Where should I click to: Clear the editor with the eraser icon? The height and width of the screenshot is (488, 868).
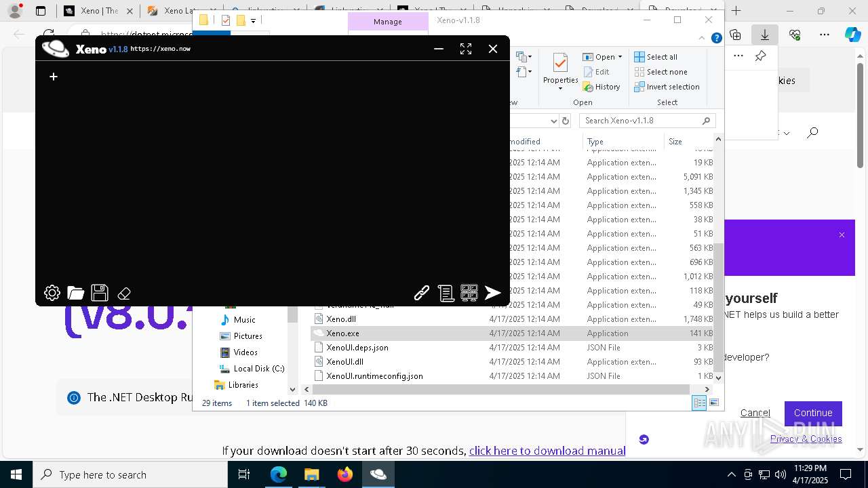coord(124,293)
